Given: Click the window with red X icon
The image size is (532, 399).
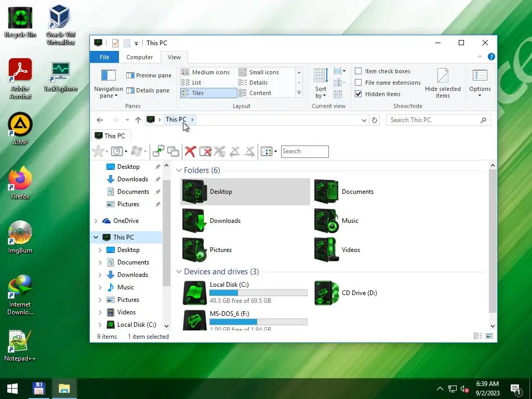Looking at the screenshot, I should (x=205, y=151).
